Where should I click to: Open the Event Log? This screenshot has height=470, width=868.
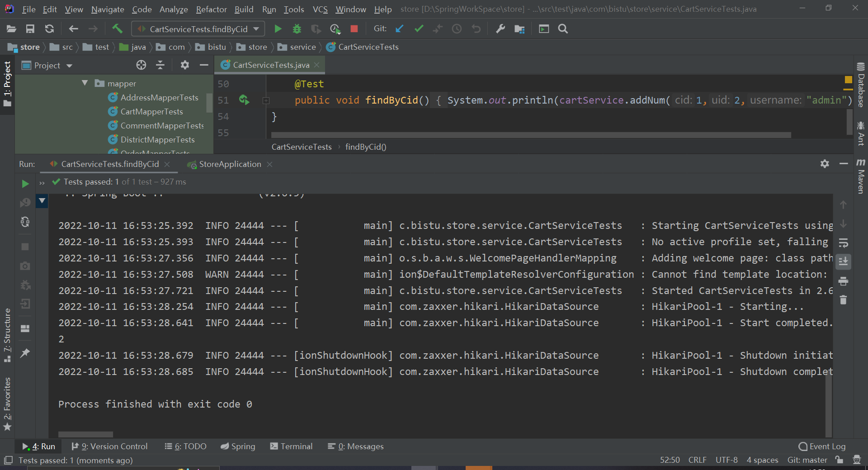[822, 446]
